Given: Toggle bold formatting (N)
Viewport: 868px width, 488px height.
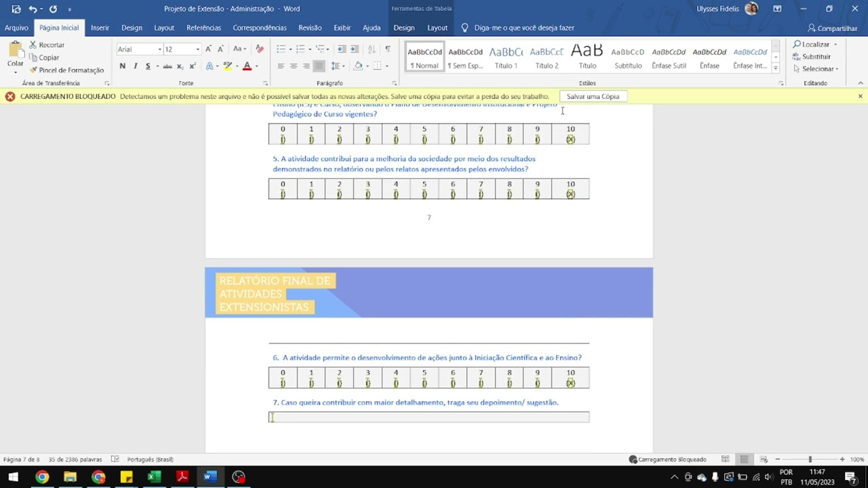Looking at the screenshot, I should click(x=122, y=66).
